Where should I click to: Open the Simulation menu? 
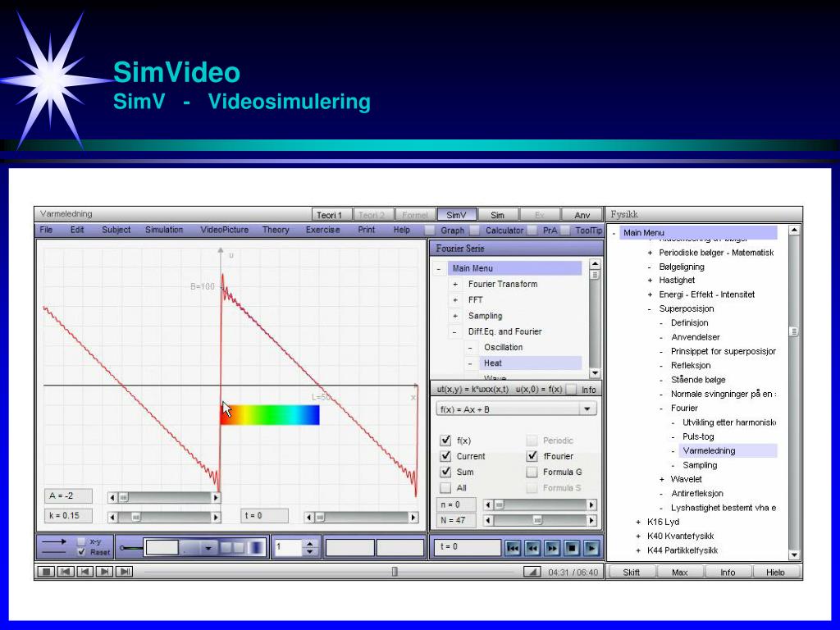point(164,230)
